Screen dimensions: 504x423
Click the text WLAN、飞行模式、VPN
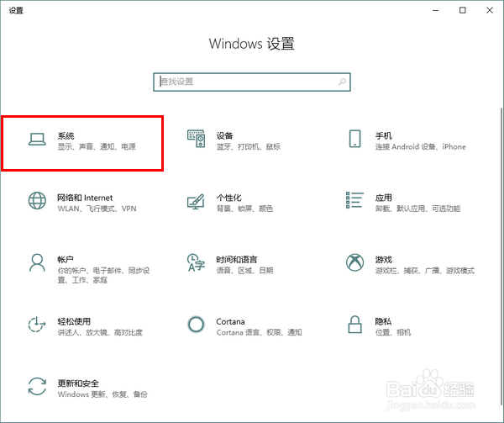pos(97,209)
